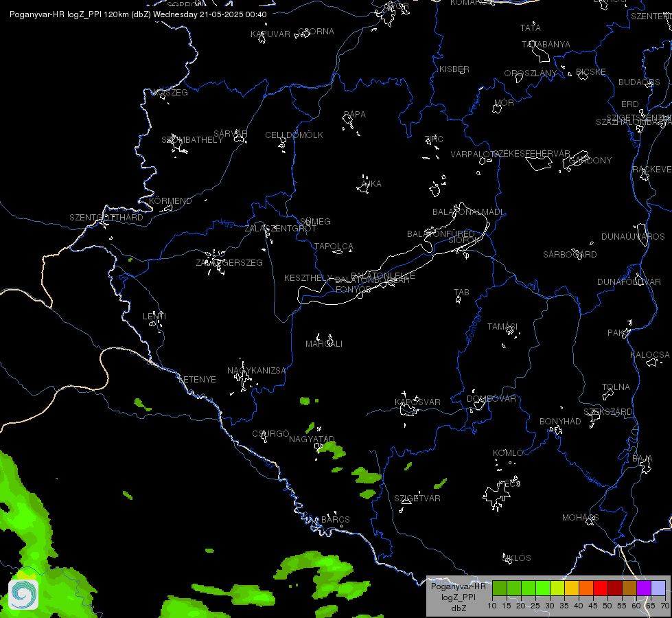Click the TATABÁNYA city label

pos(546,45)
